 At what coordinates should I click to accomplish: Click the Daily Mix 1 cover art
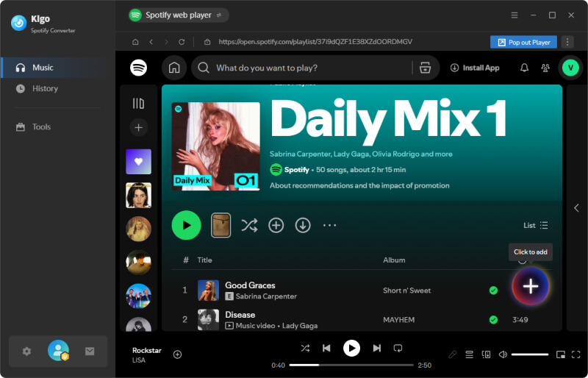pyautogui.click(x=215, y=146)
